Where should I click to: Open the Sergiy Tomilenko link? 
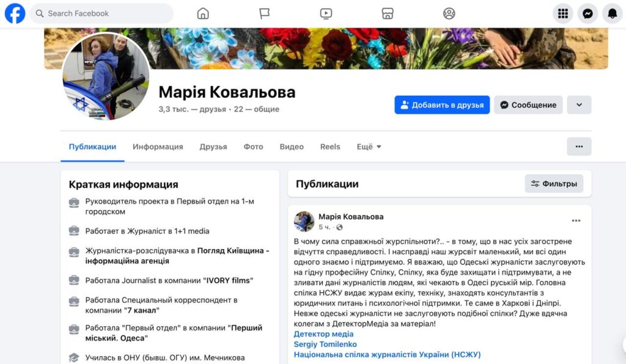click(x=325, y=344)
